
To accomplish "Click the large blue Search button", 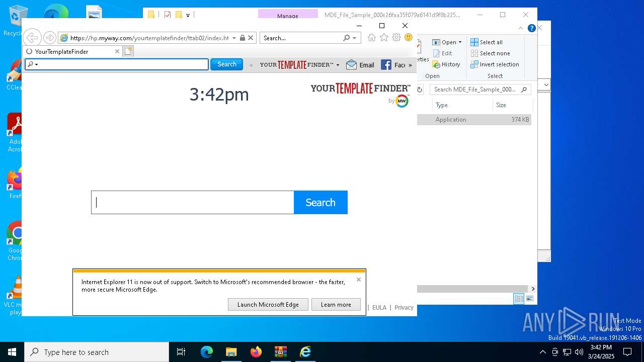I will pos(320,202).
